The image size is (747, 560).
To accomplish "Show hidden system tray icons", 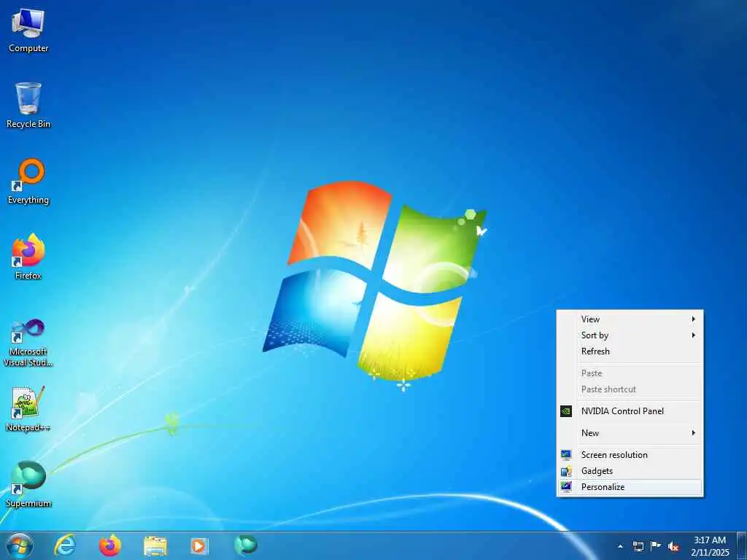I will pyautogui.click(x=620, y=546).
